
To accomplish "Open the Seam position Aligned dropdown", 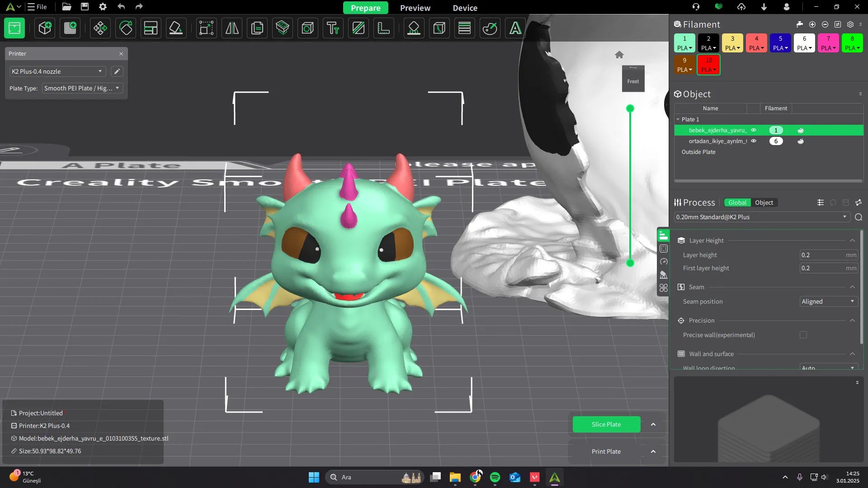I will pyautogui.click(x=828, y=301).
